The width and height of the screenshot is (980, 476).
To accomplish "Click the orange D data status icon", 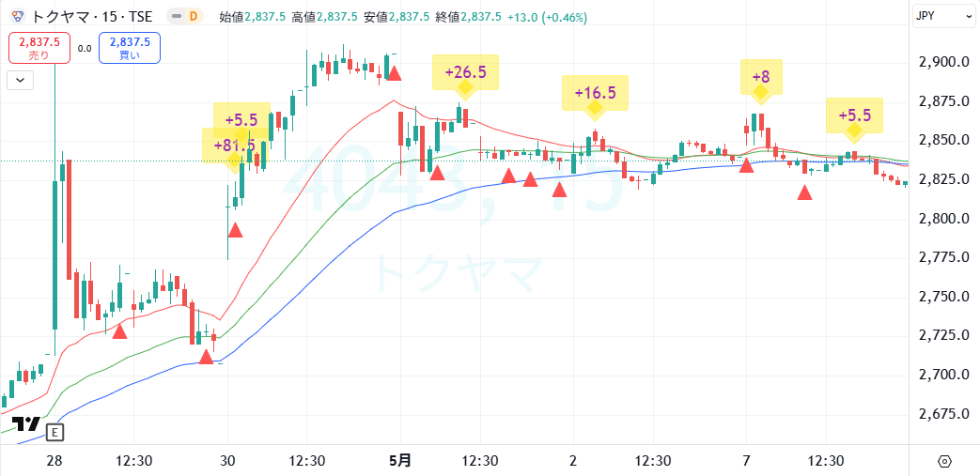I will (x=194, y=16).
